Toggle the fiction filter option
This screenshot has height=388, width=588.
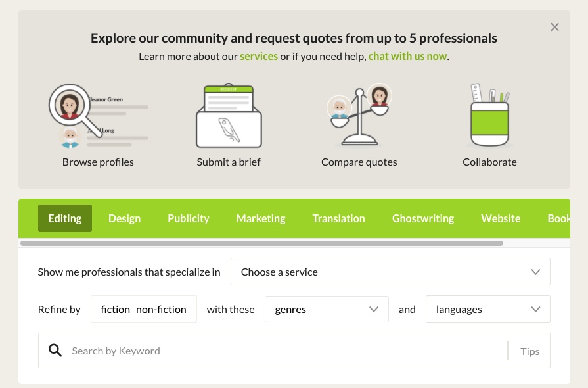tap(115, 309)
